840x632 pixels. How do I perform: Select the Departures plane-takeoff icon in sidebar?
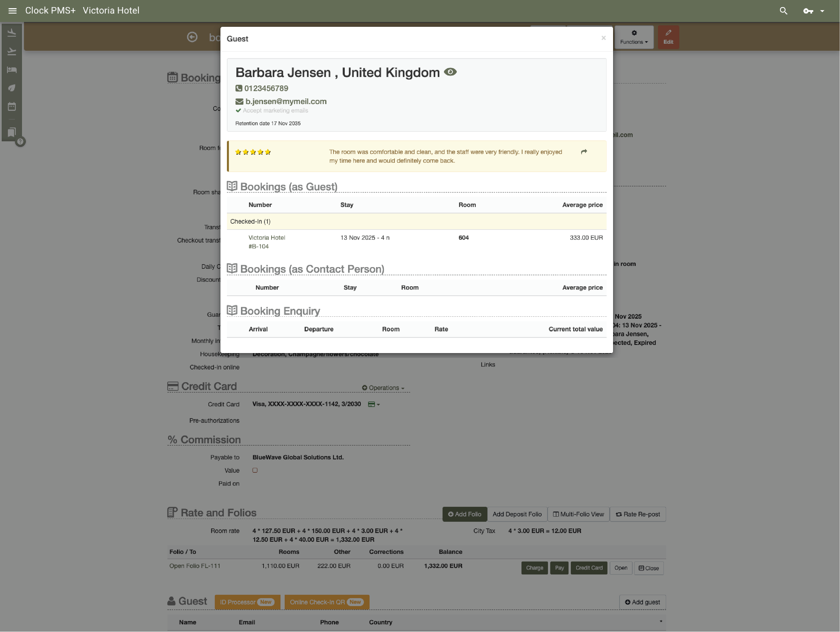(x=12, y=51)
